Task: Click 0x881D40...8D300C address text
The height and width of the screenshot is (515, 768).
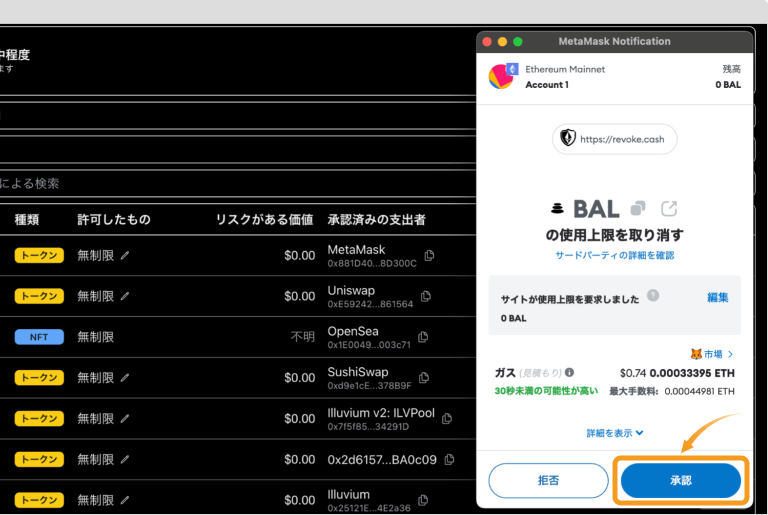Action: [x=372, y=263]
